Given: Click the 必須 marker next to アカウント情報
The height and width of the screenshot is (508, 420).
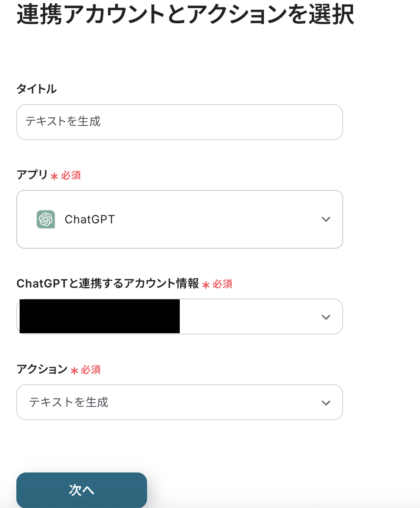Looking at the screenshot, I should [223, 284].
